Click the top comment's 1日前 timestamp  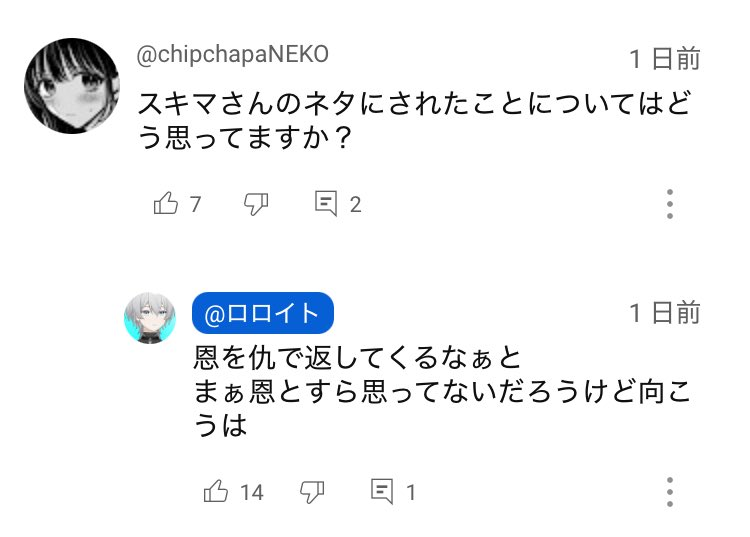(x=665, y=59)
